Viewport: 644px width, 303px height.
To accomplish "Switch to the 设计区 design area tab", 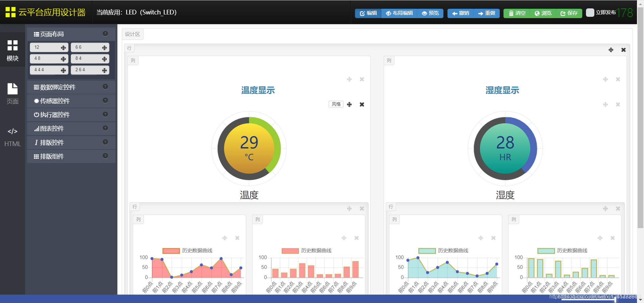I will click(132, 34).
